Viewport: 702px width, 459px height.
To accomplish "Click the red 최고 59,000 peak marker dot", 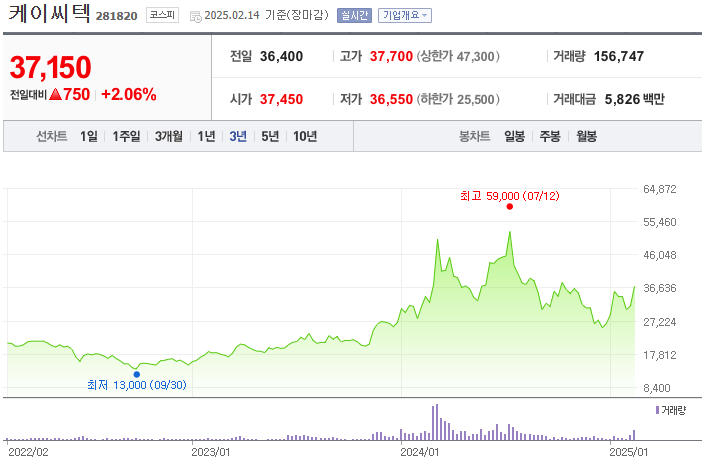I will (509, 206).
